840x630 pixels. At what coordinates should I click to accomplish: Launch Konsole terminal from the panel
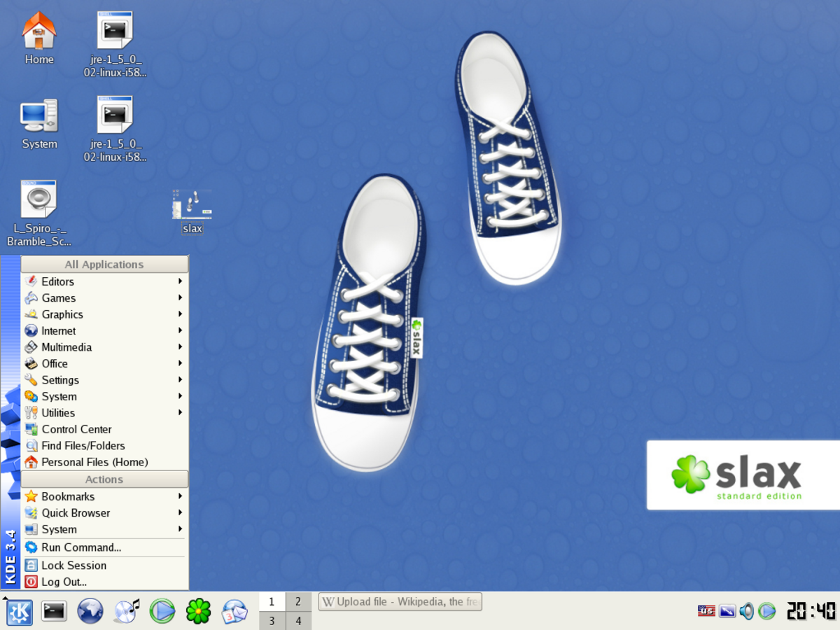pos(54,611)
